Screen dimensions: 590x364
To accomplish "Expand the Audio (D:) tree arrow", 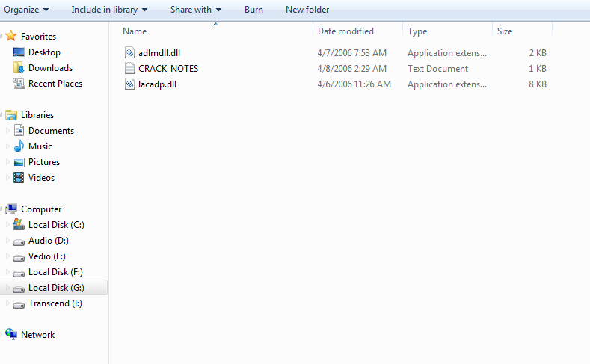I will tap(7, 240).
